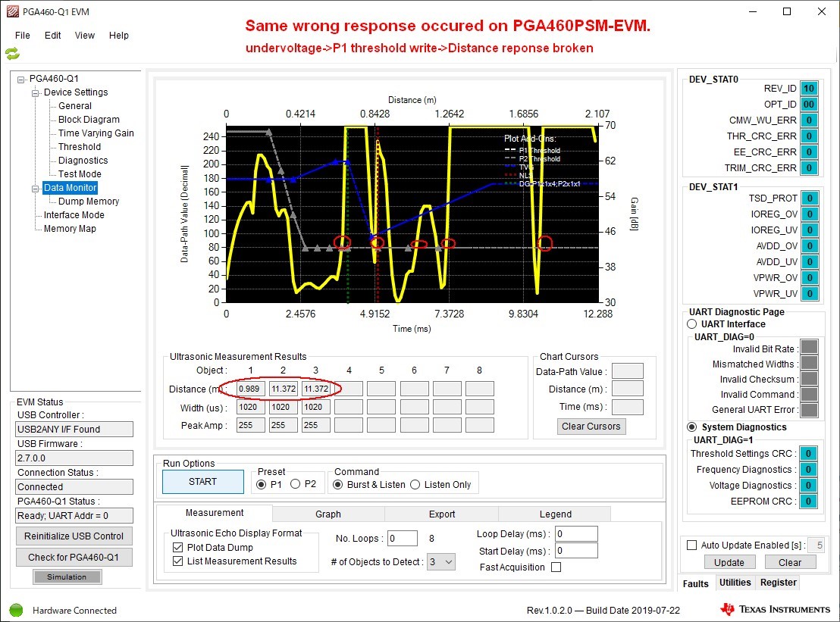Click the EEPROM CRC indicator box
Screen dimensions: 840x622
coord(808,502)
